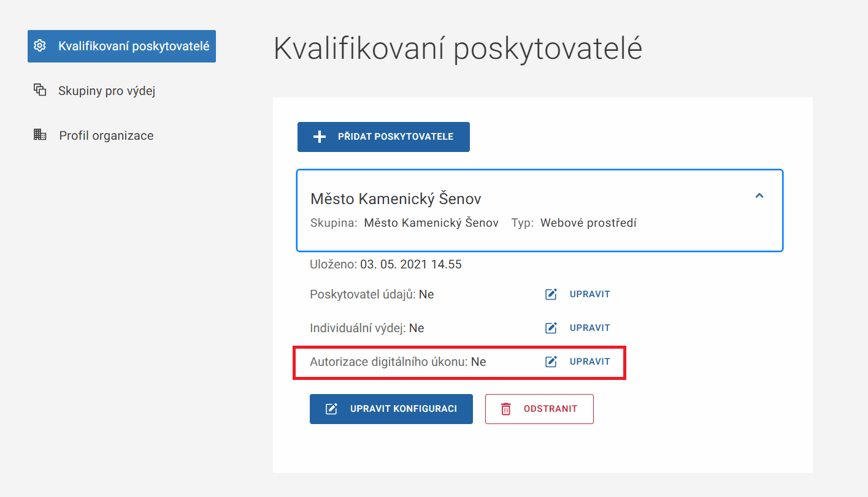
Task: Select the Město Kamenický Šenov provider title
Action: tap(396, 199)
